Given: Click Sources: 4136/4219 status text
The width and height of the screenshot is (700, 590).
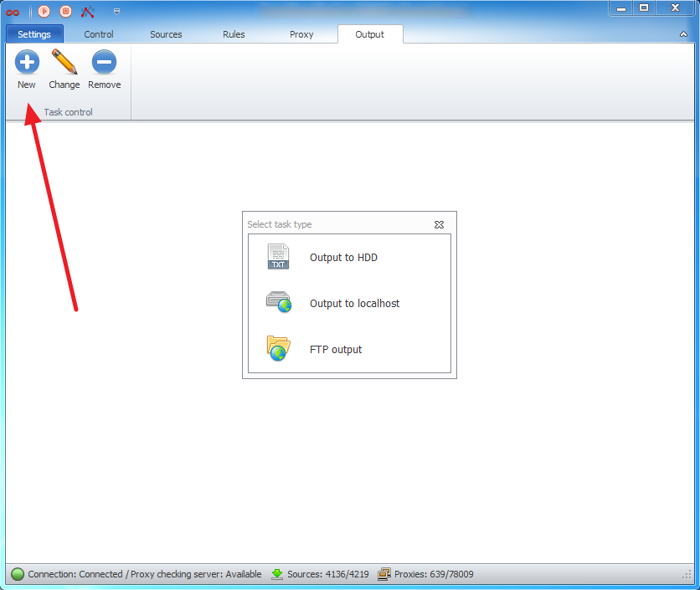Looking at the screenshot, I should pyautogui.click(x=328, y=574).
